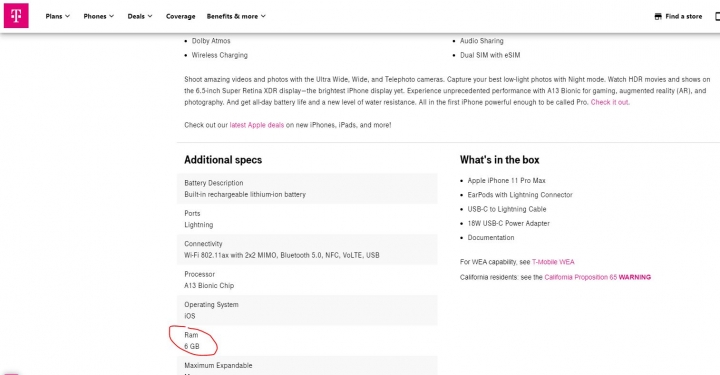
Task: Click the store icon beside Find a store
Action: [658, 17]
